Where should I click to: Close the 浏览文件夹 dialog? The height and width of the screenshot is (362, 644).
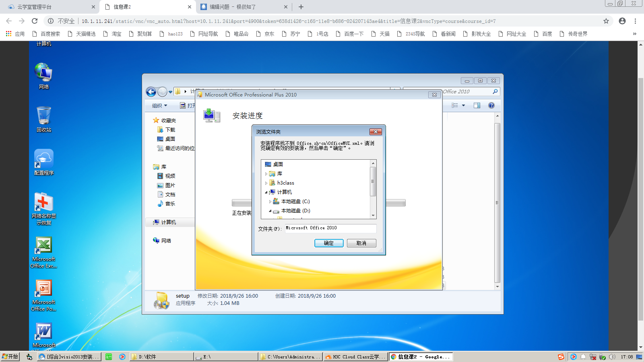376,132
